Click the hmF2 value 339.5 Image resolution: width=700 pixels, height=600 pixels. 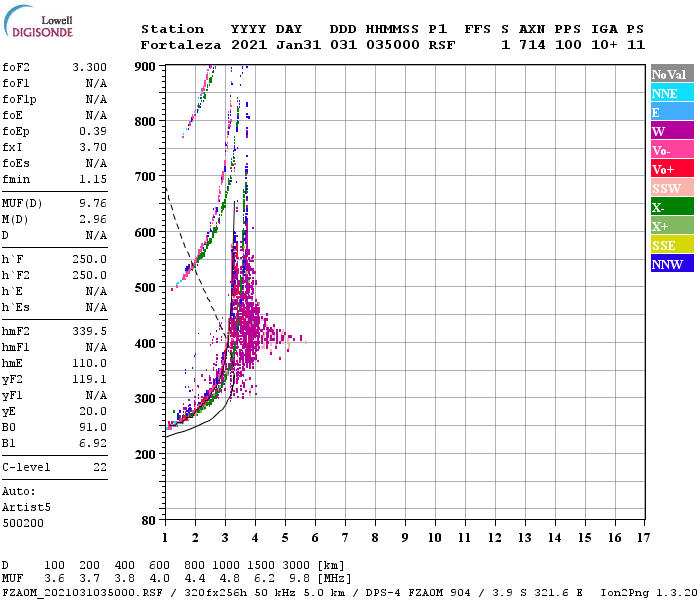point(90,331)
